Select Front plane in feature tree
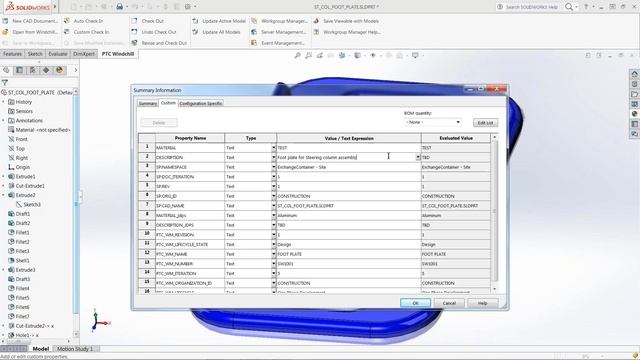The image size is (640, 360). tap(21, 139)
